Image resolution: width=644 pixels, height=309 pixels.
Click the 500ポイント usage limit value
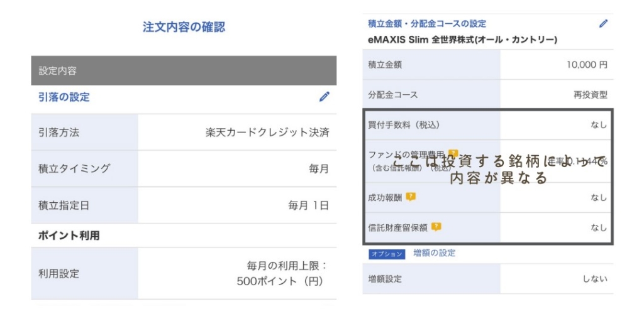(280, 281)
